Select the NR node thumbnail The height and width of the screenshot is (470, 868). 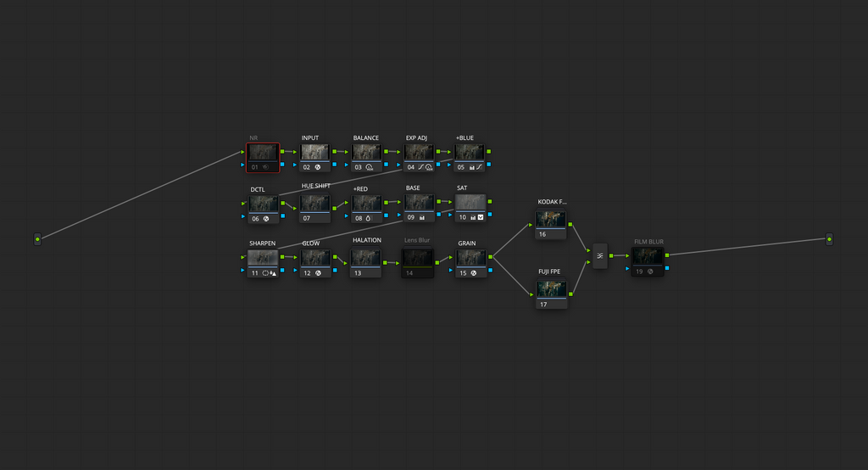pyautogui.click(x=263, y=153)
